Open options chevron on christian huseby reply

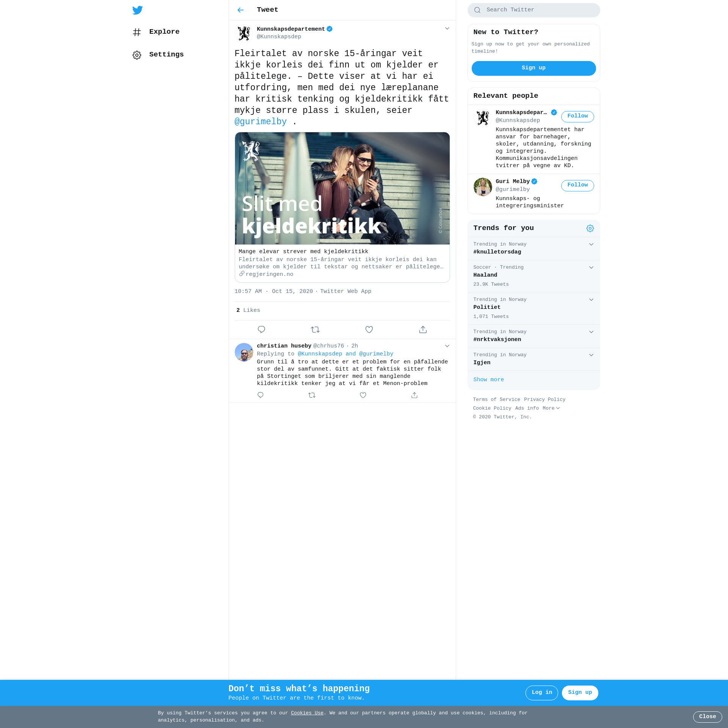(x=447, y=346)
